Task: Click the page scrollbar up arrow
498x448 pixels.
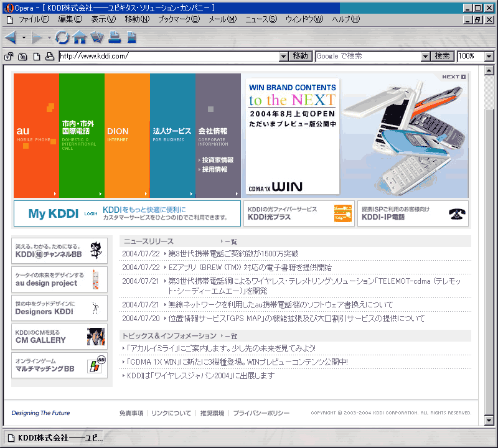Action: (489, 70)
